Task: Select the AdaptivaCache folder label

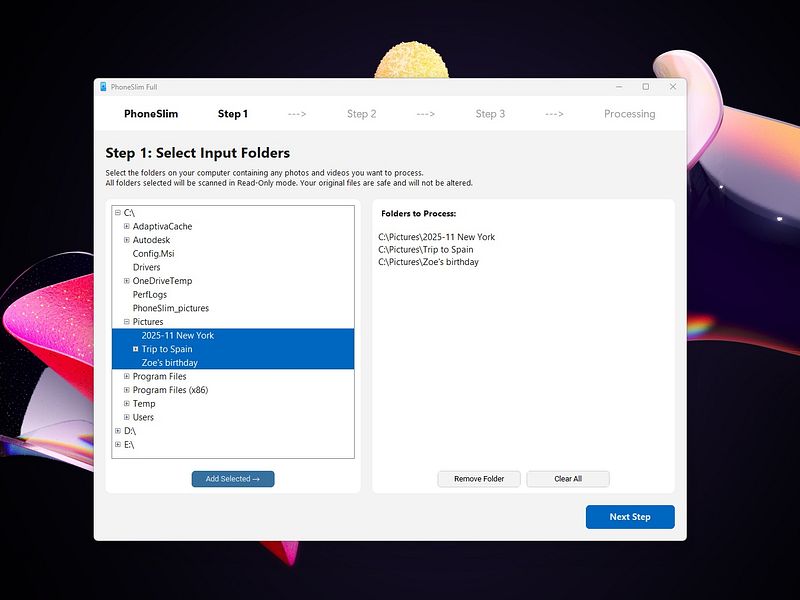Action: (162, 226)
